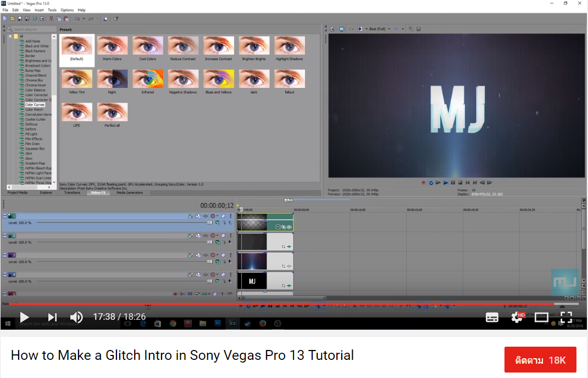Open track 4 automation settings dropdown

tap(217, 275)
